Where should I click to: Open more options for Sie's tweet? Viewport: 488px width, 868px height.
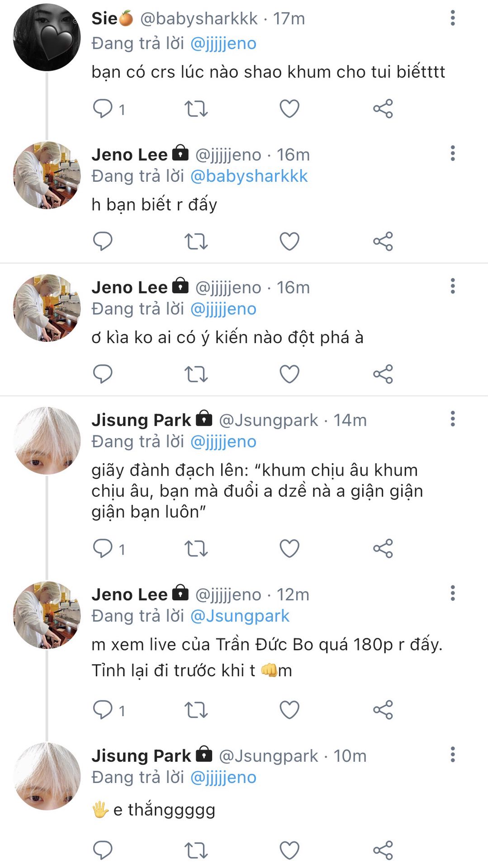452,18
